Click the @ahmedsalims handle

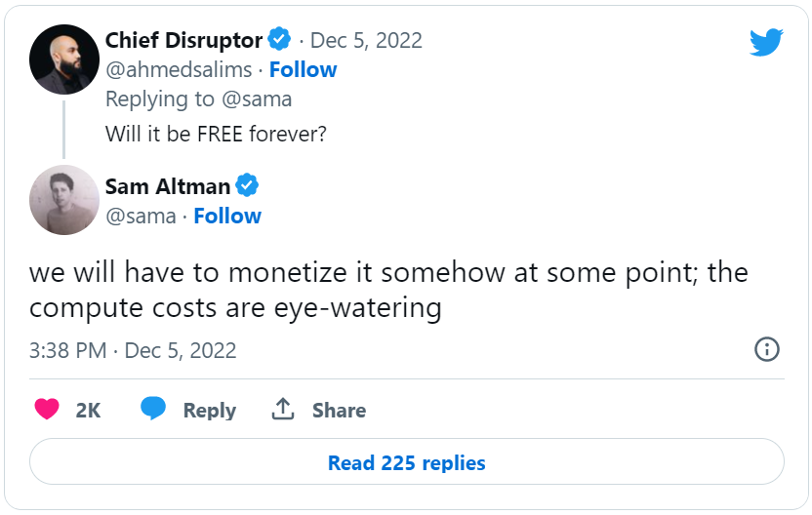[179, 69]
